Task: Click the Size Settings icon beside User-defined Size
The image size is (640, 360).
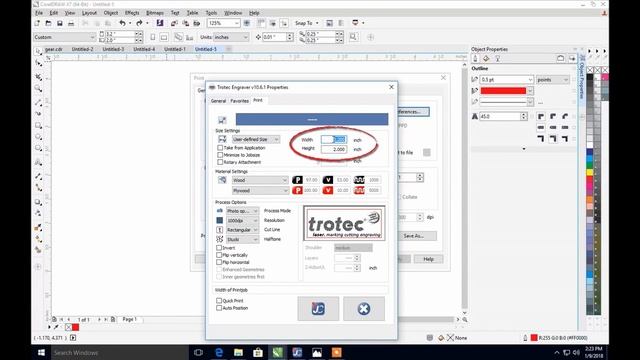Action: coord(222,139)
